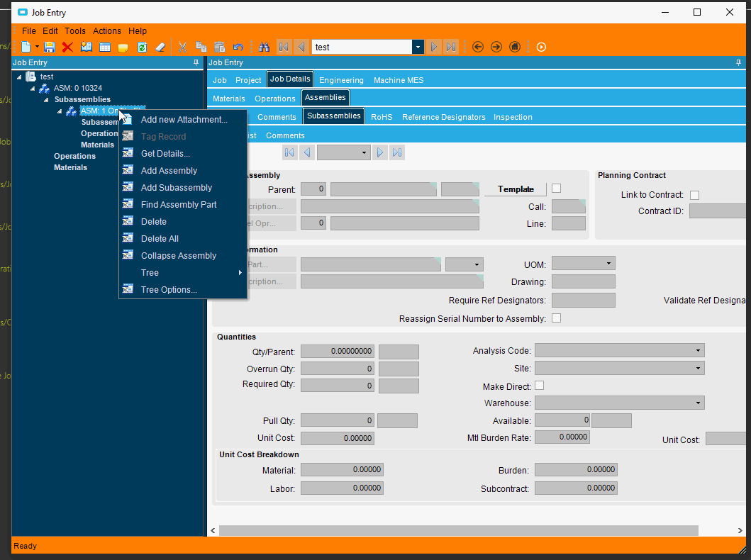
Task: Pin the right Job Entry details panel
Action: coord(738,62)
